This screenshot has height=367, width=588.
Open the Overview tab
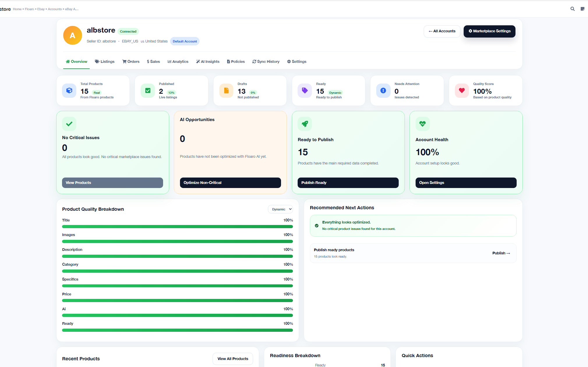coord(76,62)
